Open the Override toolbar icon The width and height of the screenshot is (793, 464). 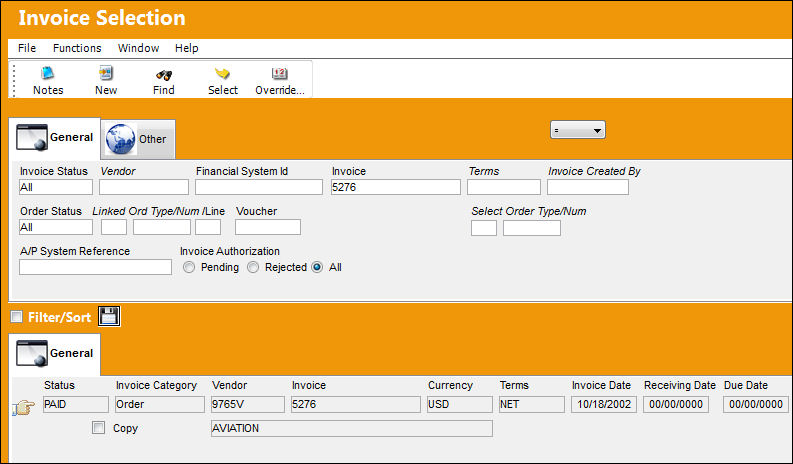coord(280,74)
